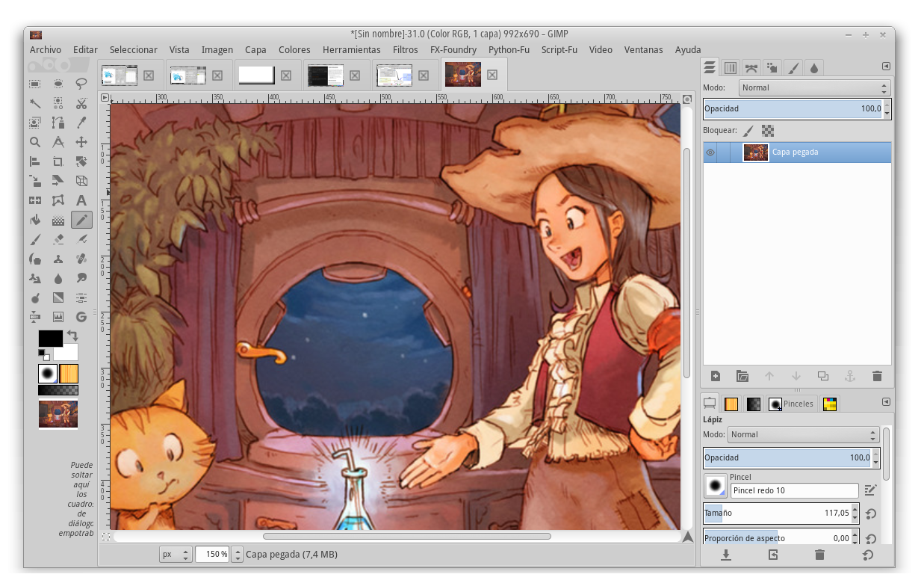924x586 pixels.
Task: Adjust the layer Opacidad slider
Action: 793,109
